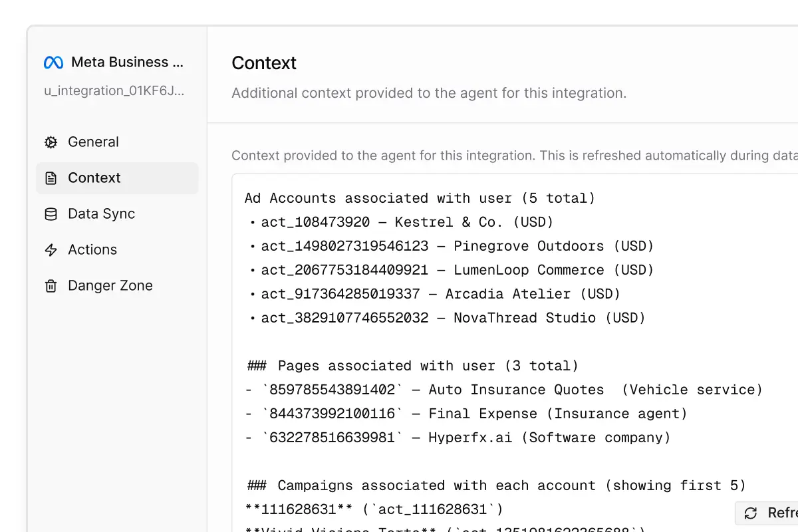Click the Actions lightning bolt icon
798x532 pixels.
pos(51,249)
